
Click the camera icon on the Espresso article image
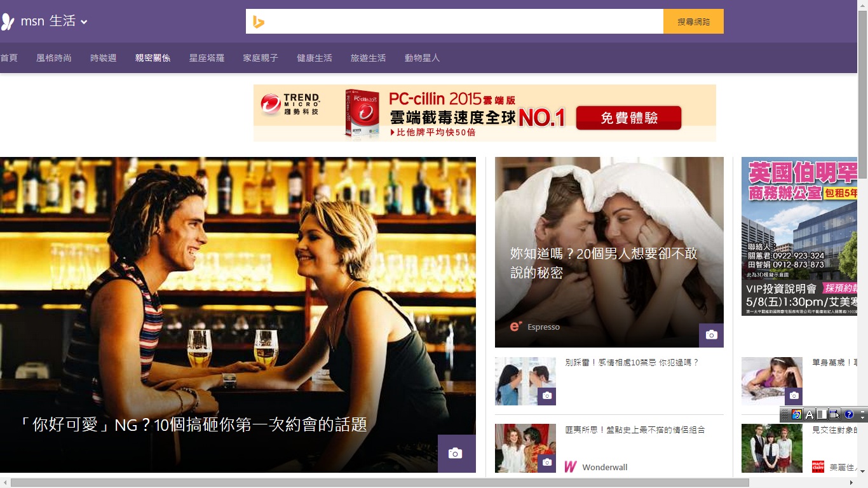(711, 335)
